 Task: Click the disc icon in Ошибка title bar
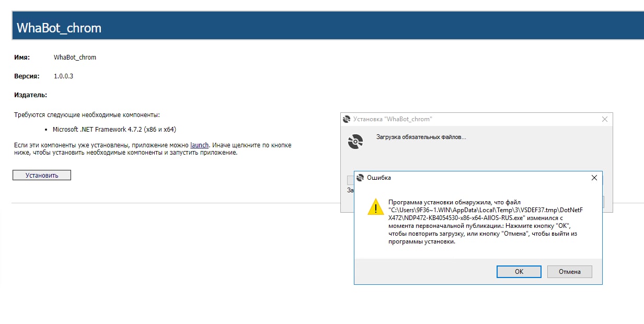(360, 178)
